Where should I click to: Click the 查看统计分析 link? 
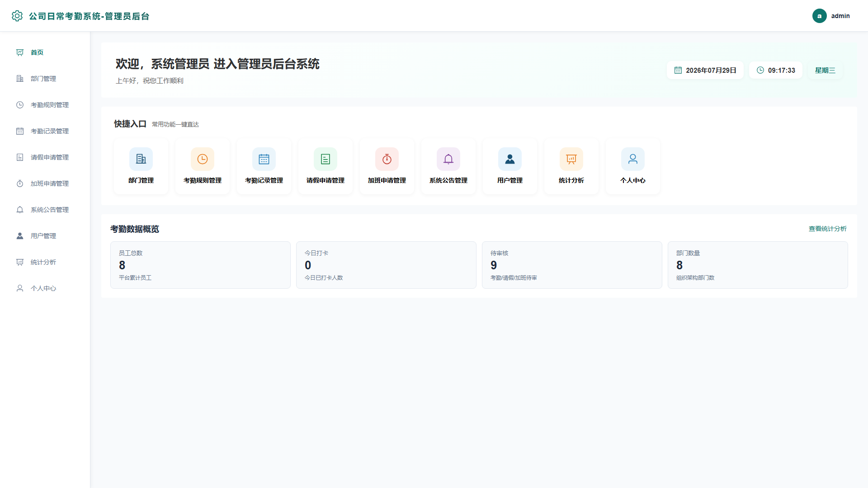827,229
